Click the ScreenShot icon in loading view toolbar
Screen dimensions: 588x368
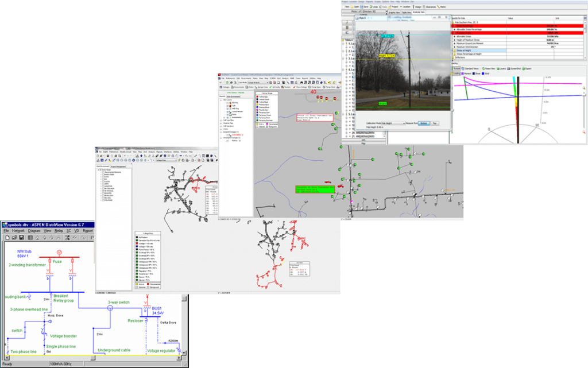click(x=509, y=68)
